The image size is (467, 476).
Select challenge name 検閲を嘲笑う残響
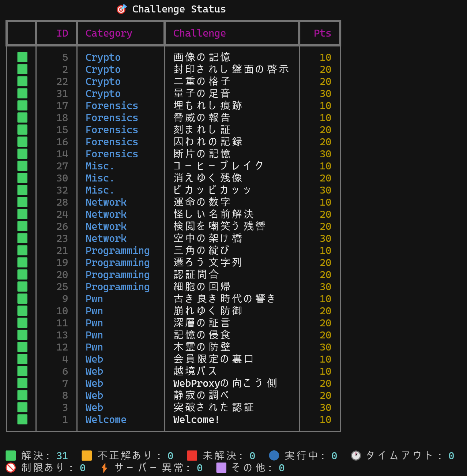[220, 226]
